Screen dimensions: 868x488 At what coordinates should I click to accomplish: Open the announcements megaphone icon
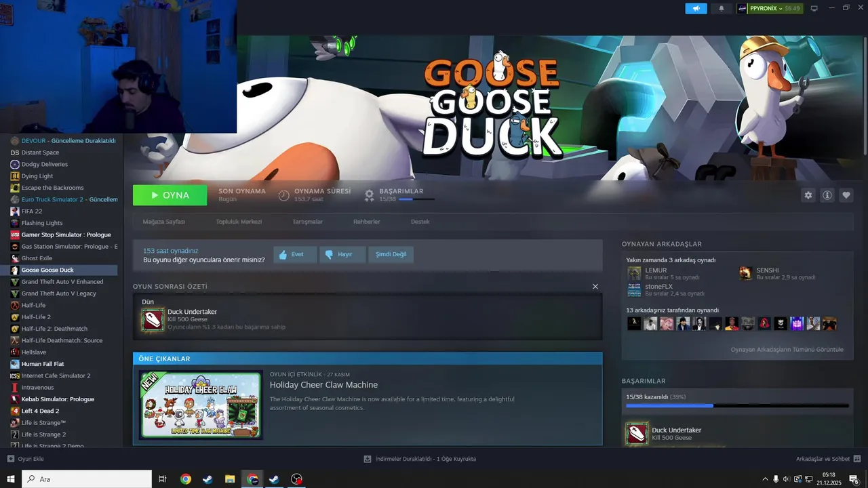click(x=696, y=9)
